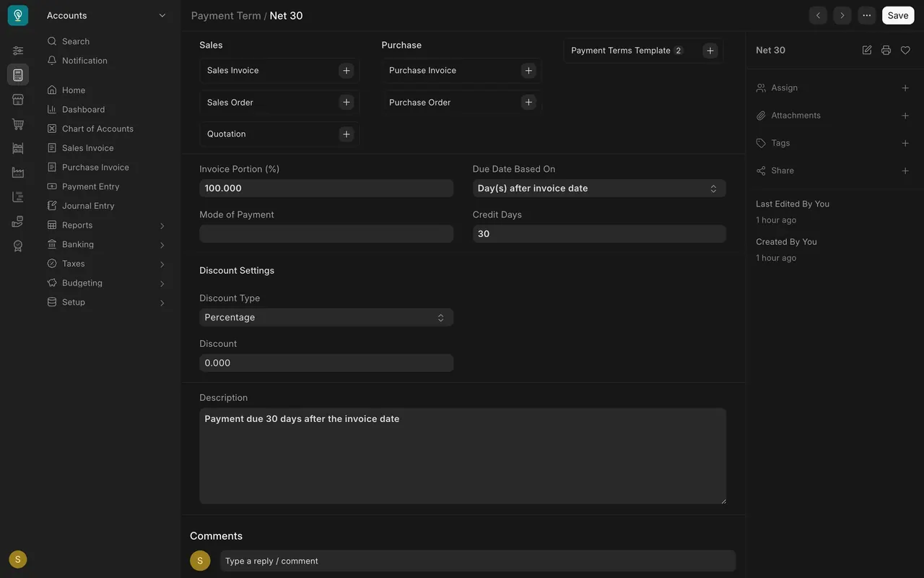924x578 pixels.
Task: Open the three-dot more options menu
Action: coord(867,15)
